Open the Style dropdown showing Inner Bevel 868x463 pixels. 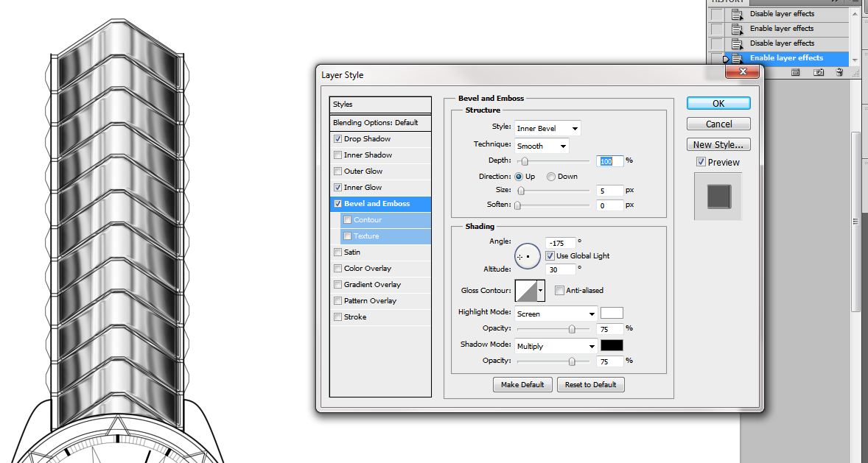(547, 129)
